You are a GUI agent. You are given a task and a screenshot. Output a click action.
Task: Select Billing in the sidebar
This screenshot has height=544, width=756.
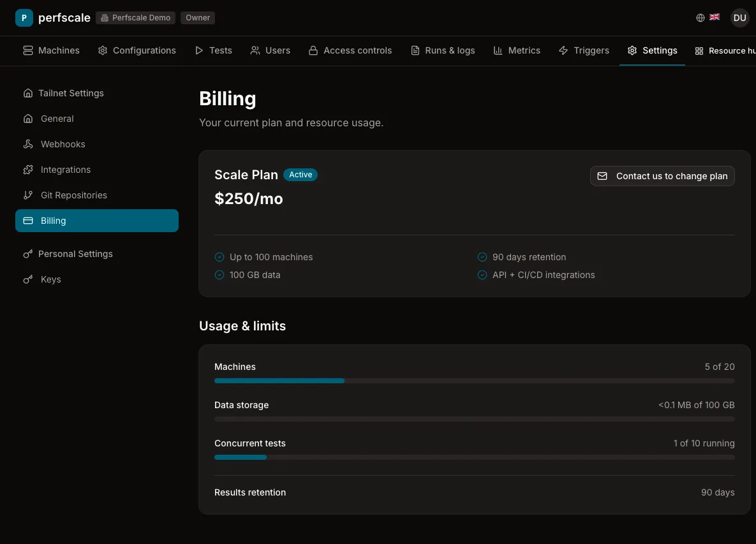pos(97,221)
